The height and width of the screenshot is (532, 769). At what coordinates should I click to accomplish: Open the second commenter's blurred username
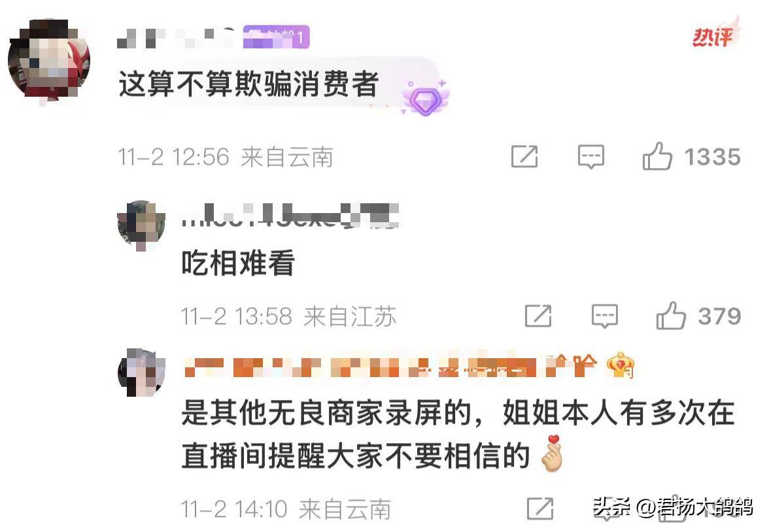pos(290,216)
